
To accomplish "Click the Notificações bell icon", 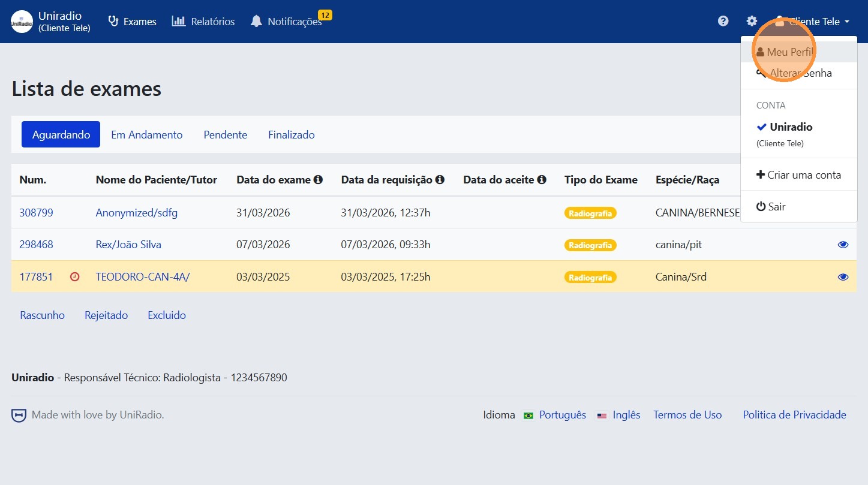I will (x=257, y=22).
